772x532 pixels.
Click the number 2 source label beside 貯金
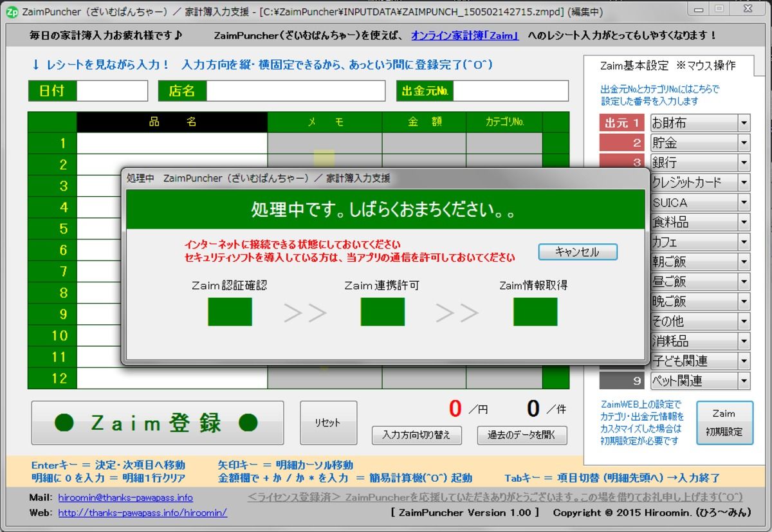[621, 143]
